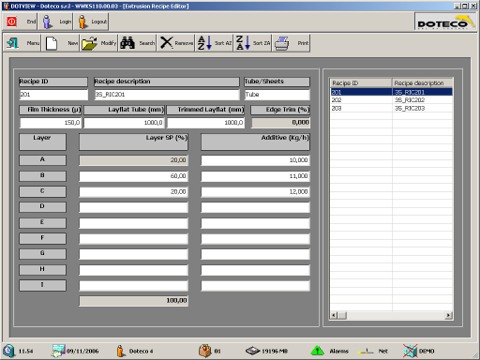Click the Film Thickness field 150,0
480x360 pixels.
[50, 123]
